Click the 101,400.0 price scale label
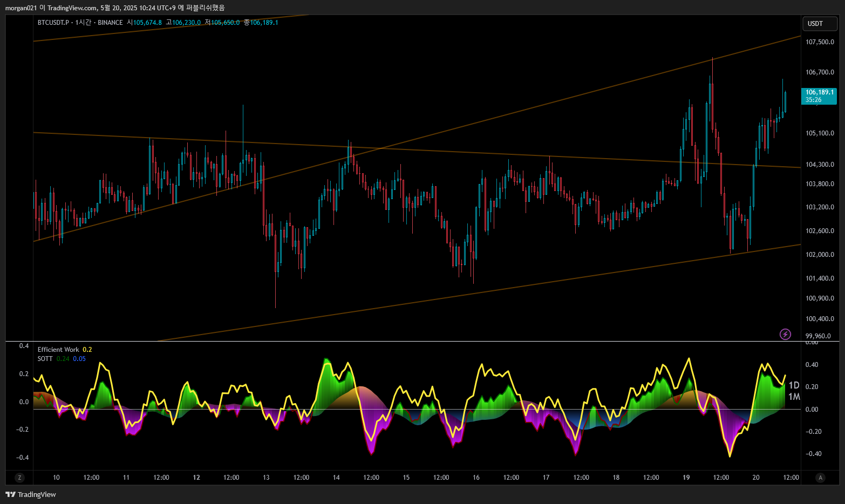Viewport: 845px width, 504px height. (x=820, y=278)
